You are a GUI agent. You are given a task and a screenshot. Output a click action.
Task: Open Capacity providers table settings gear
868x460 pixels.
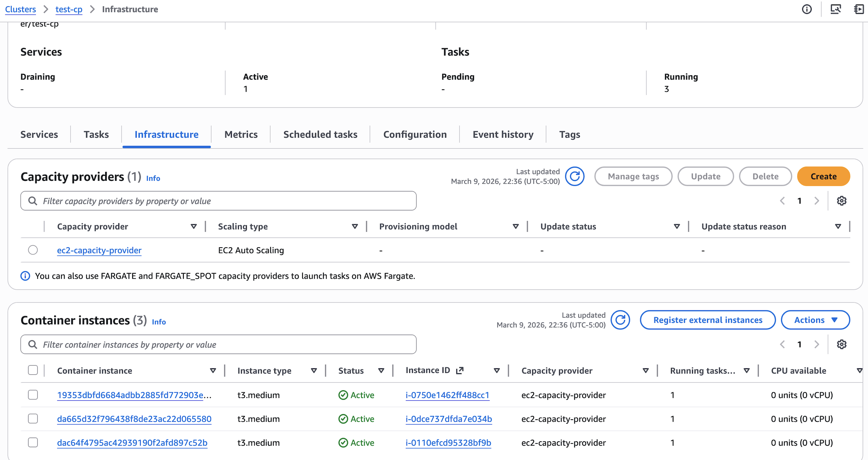[842, 201]
